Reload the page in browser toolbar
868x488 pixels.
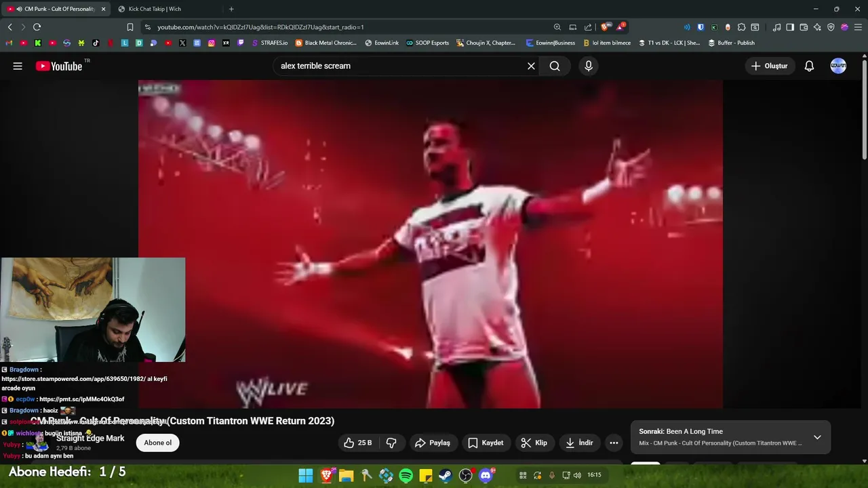click(37, 27)
